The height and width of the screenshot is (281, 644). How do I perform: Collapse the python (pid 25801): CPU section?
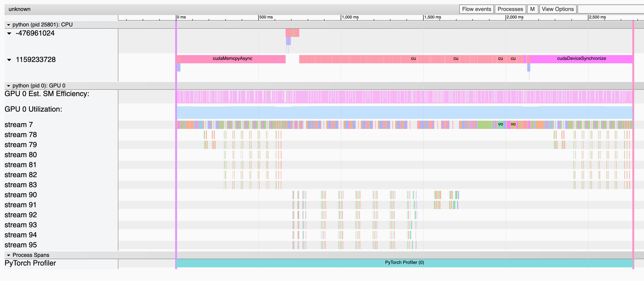[x=8, y=25]
